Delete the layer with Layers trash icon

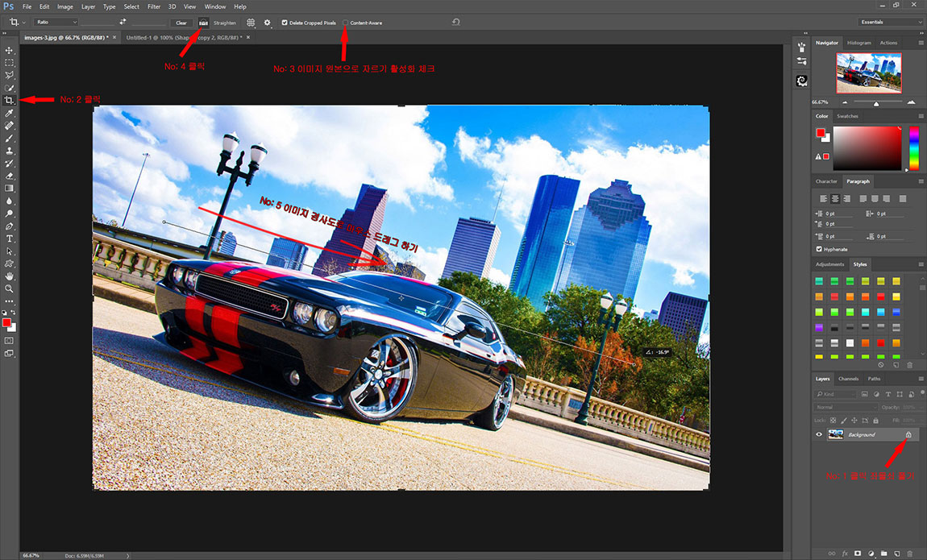coord(910,554)
